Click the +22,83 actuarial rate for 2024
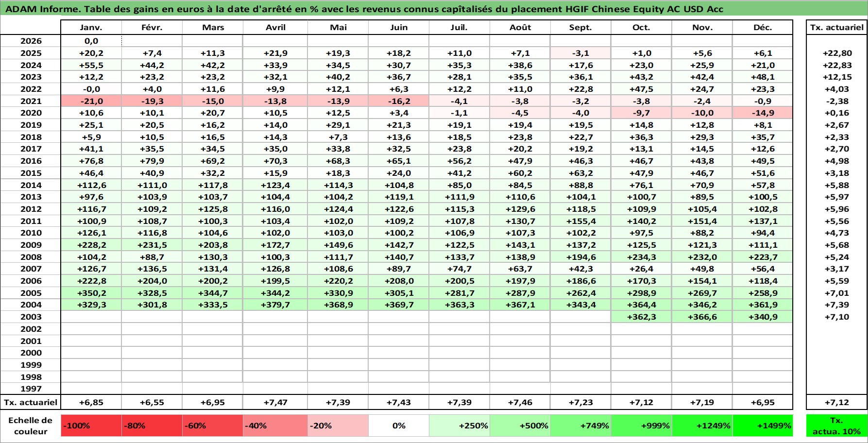 pos(836,65)
